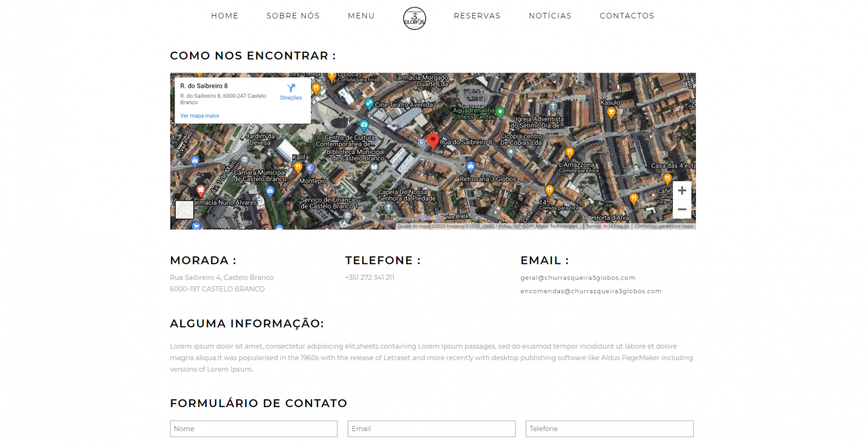Zoom in the map with plus button
Viewport: 868px width, 444px height.
[682, 190]
